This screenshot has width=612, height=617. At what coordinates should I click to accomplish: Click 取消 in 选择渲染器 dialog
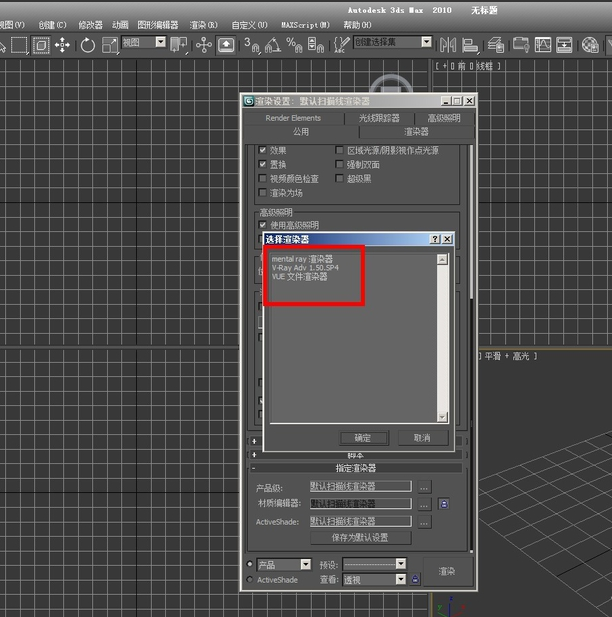[423, 438]
